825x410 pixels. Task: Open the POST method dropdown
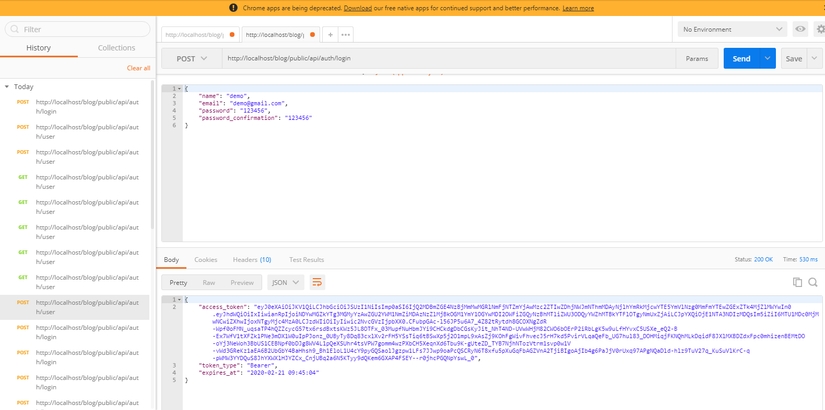[x=191, y=59]
